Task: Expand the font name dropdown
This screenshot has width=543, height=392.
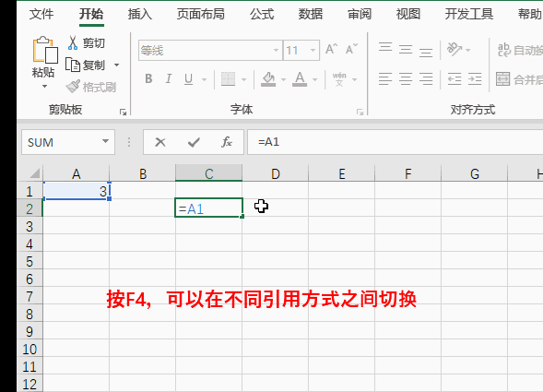Action: [276, 50]
